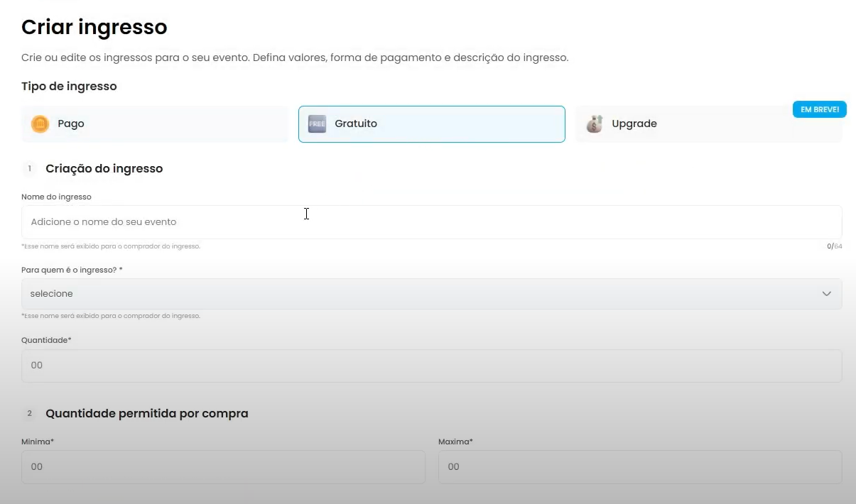This screenshot has height=504, width=856.
Task: Click the Criar ingresso heading
Action: tap(94, 27)
